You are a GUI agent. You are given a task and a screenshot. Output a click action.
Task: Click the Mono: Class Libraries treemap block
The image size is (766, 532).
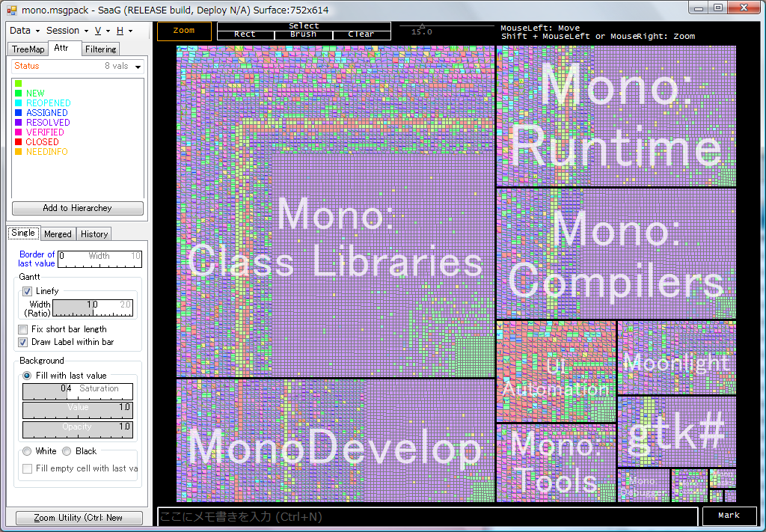[336, 212]
